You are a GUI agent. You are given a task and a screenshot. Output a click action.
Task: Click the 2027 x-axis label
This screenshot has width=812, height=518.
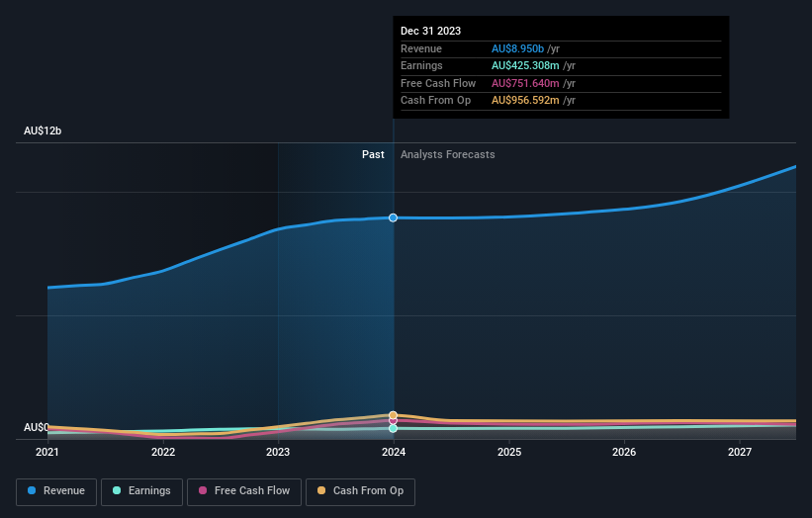740,452
